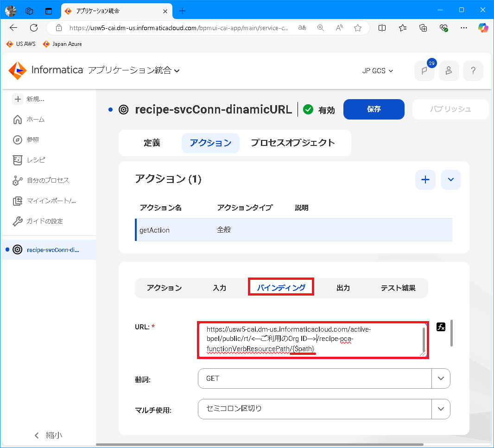Open the アプリケーション統合 service switcher dropdown
Screen dimensions: 494x448
(133, 70)
